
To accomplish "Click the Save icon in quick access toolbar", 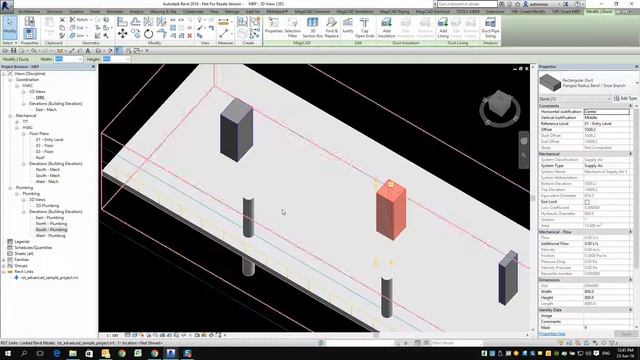I will tap(13, 51).
